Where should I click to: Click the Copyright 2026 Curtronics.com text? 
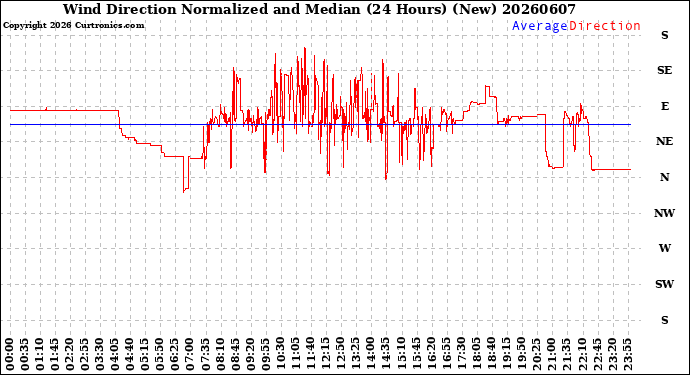[73, 26]
